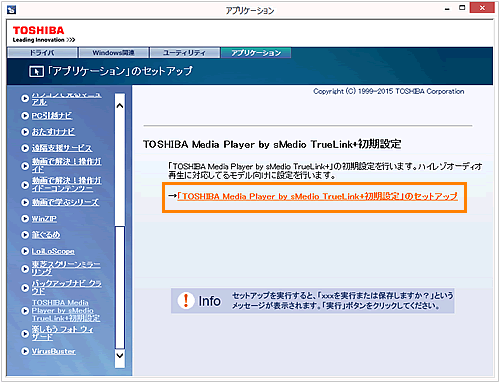Click the arrow bullet beside 動画で学ぶシリーズ
The height and width of the screenshot is (383, 500).
point(25,202)
